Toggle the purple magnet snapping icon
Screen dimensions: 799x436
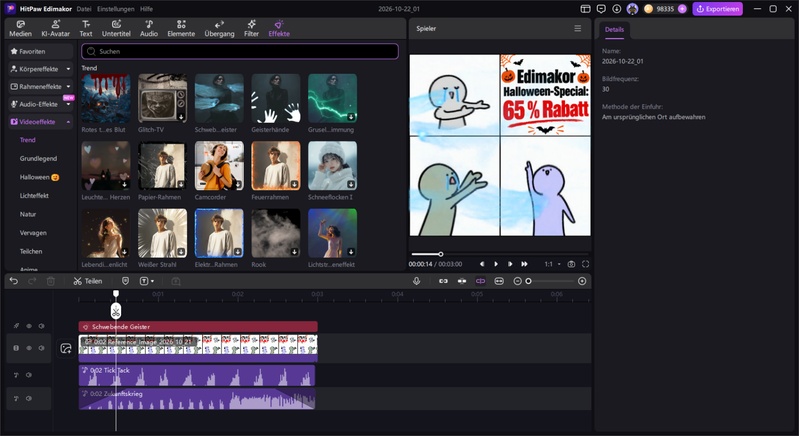tap(481, 281)
